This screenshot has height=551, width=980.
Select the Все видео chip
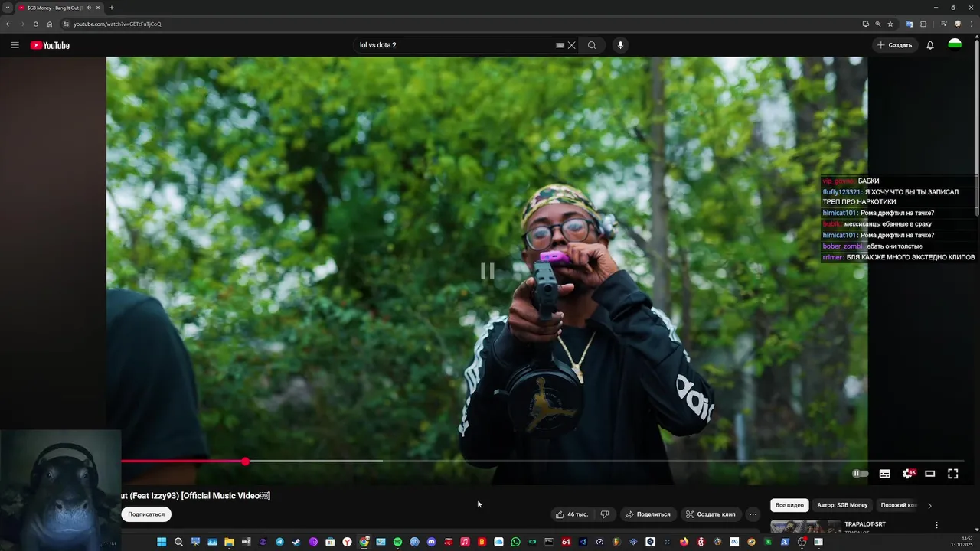point(789,505)
